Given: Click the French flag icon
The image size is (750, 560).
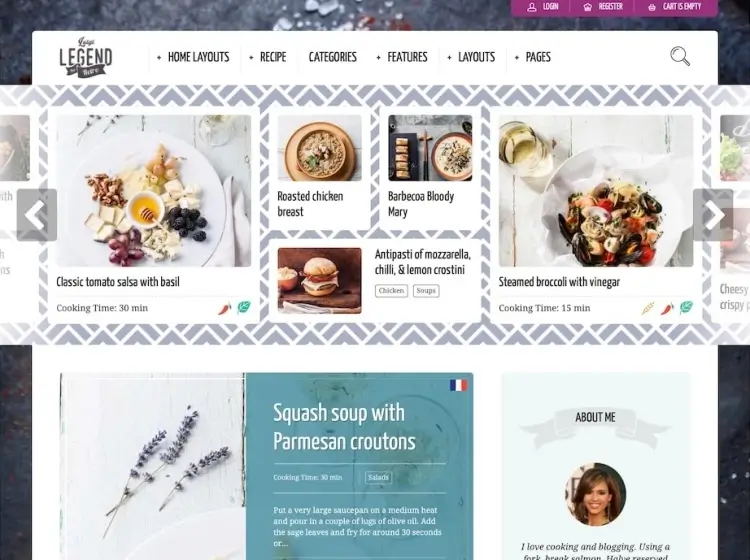Looking at the screenshot, I should (458, 385).
